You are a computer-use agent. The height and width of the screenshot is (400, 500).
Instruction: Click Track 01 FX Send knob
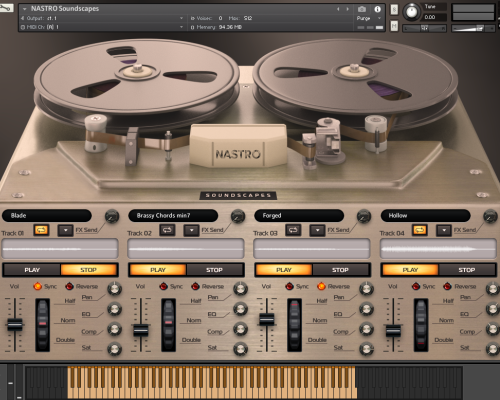pos(112,217)
